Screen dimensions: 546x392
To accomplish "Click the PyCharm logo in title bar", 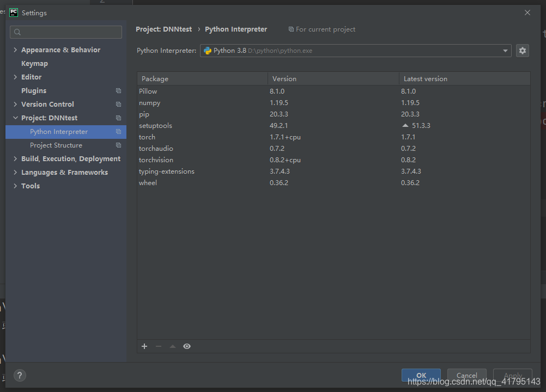I will (x=14, y=13).
